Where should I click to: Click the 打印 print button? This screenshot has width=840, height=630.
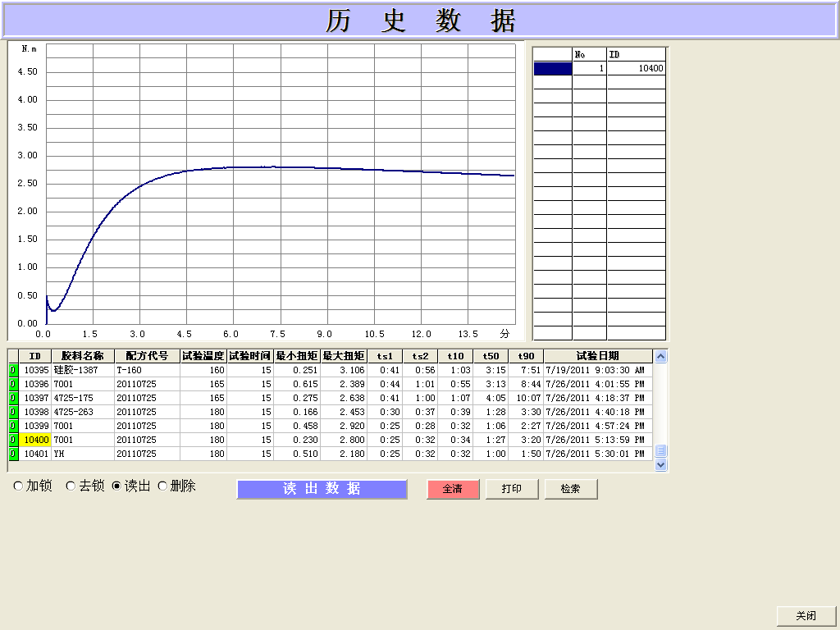coord(512,489)
